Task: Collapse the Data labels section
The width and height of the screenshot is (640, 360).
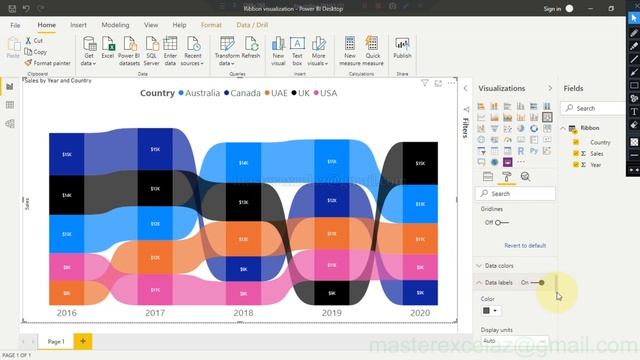Action: pyautogui.click(x=479, y=282)
